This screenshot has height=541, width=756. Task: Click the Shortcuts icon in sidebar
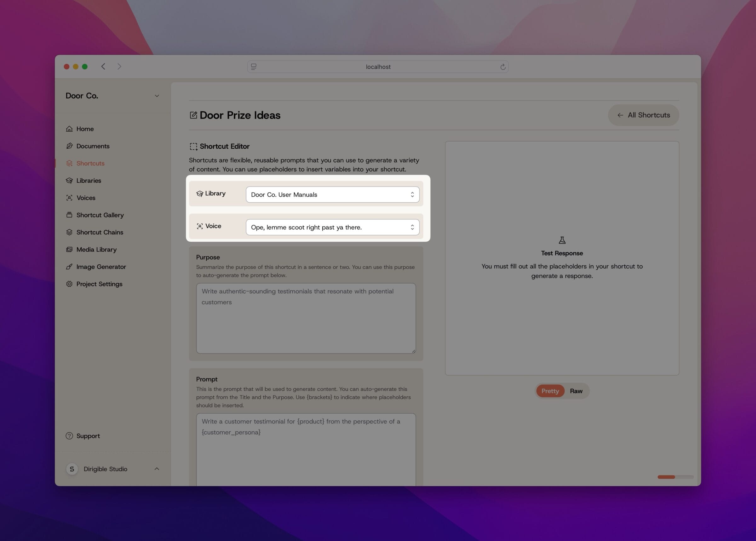point(69,163)
